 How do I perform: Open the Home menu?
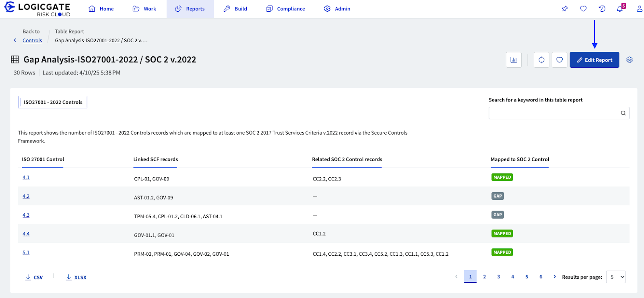click(101, 9)
